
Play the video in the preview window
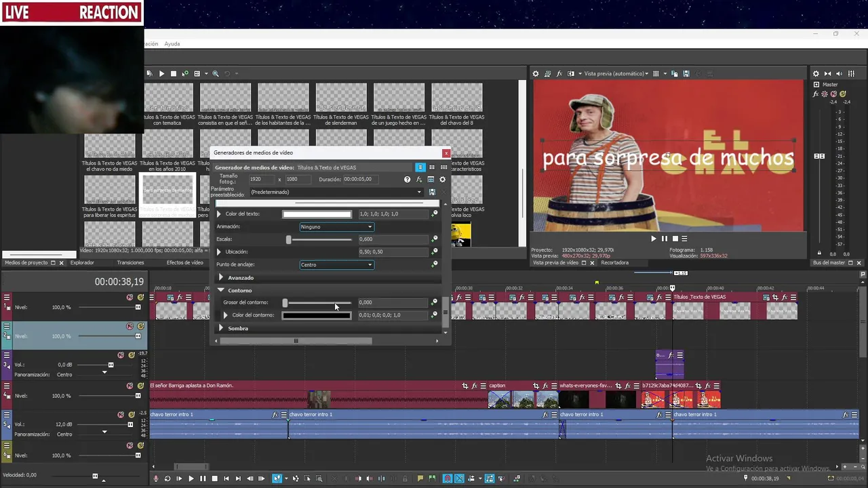(x=654, y=239)
